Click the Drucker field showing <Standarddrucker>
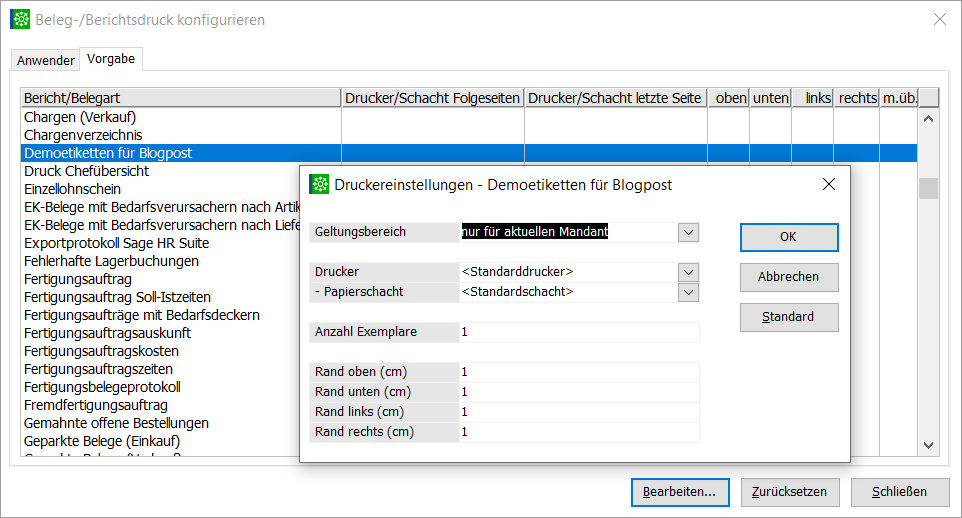 [569, 271]
